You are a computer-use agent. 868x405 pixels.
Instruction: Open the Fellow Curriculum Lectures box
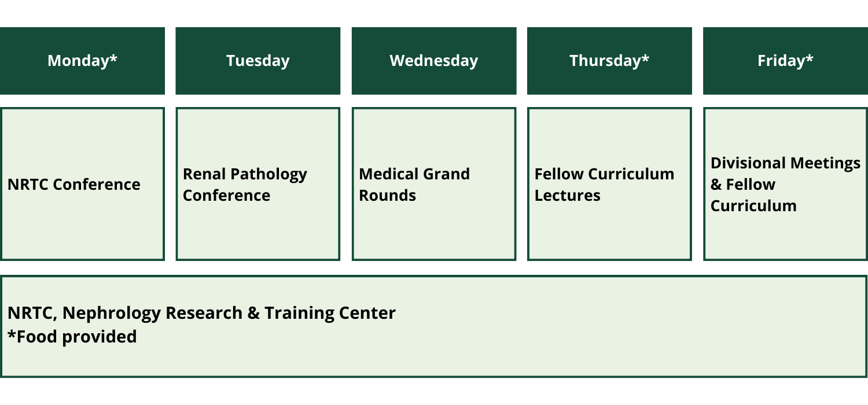(x=609, y=184)
